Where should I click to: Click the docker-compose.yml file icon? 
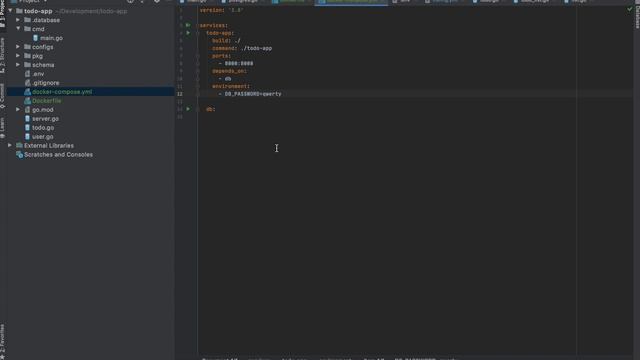pyautogui.click(x=27, y=92)
